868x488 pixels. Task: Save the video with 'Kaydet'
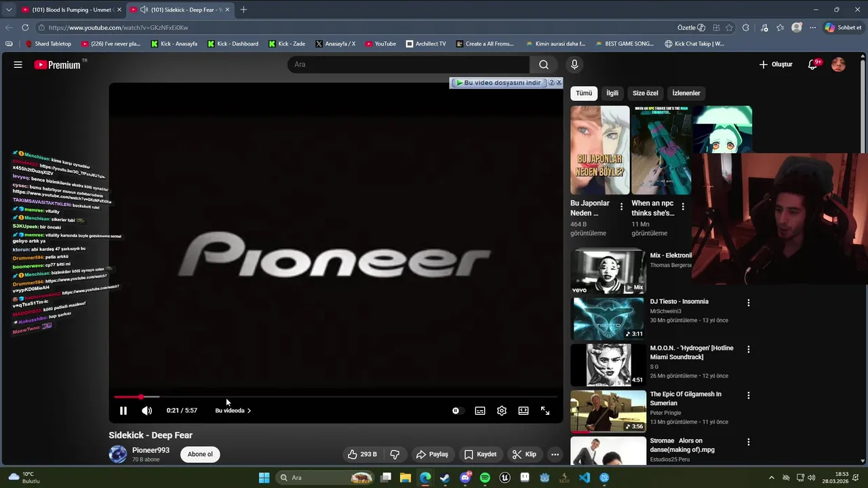[480, 454]
